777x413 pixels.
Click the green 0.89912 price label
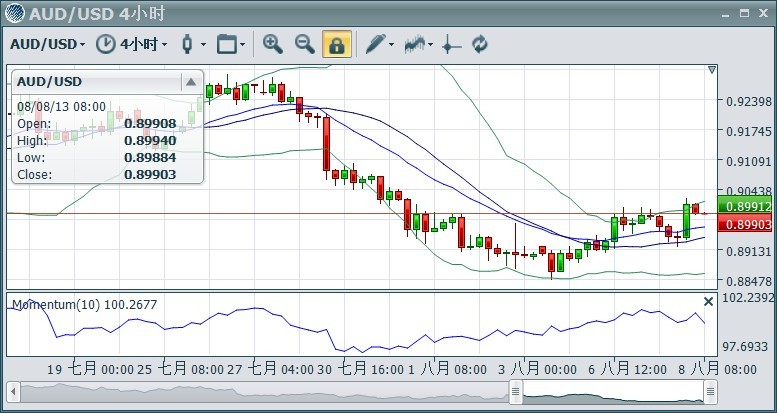point(745,206)
